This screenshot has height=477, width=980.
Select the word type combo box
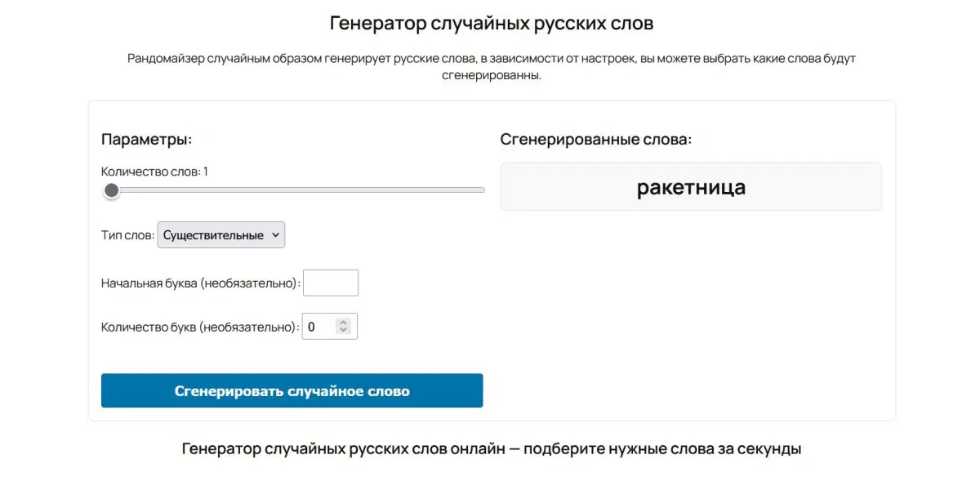220,234
